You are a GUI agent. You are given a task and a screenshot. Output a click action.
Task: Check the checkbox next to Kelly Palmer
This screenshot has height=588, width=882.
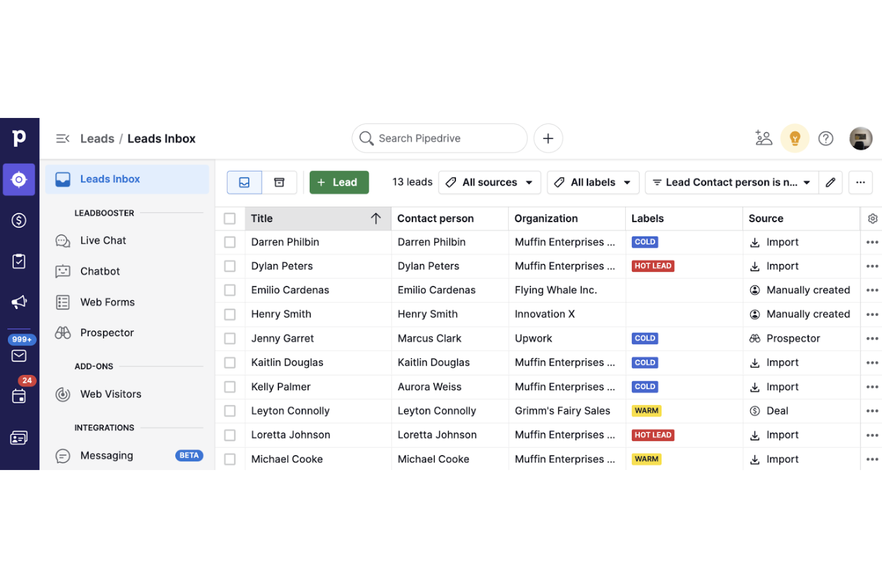coord(230,387)
